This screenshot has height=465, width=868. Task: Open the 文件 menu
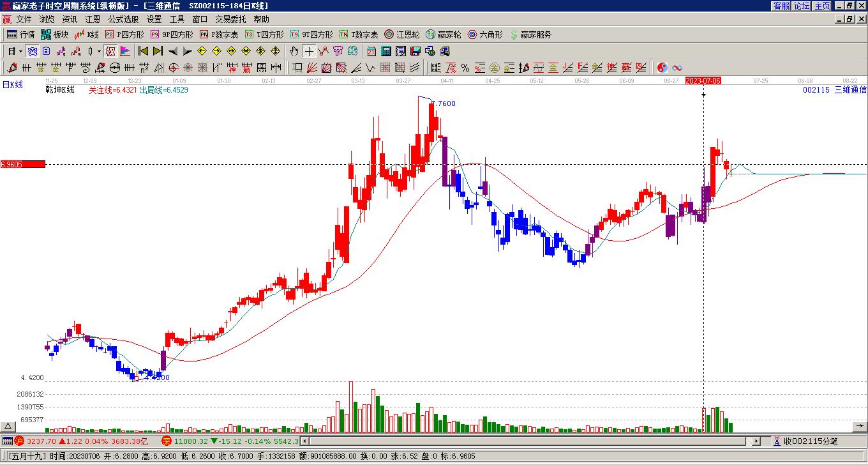click(x=24, y=20)
